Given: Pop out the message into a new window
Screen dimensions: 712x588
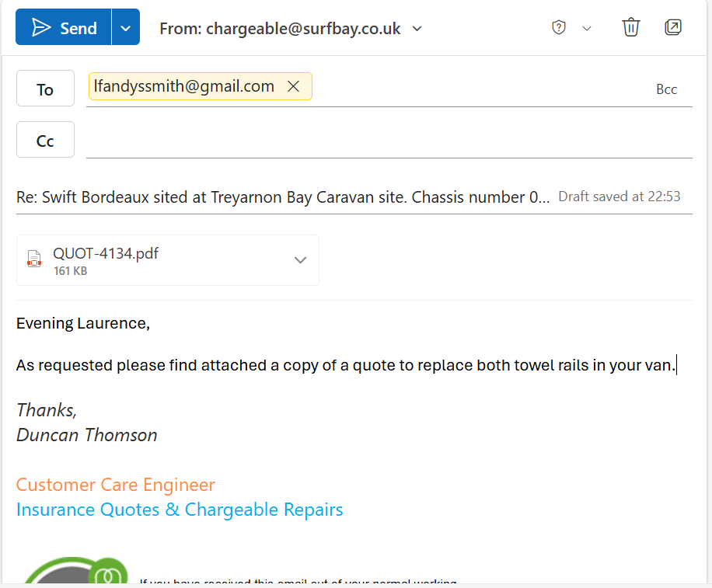Looking at the screenshot, I should click(x=673, y=28).
